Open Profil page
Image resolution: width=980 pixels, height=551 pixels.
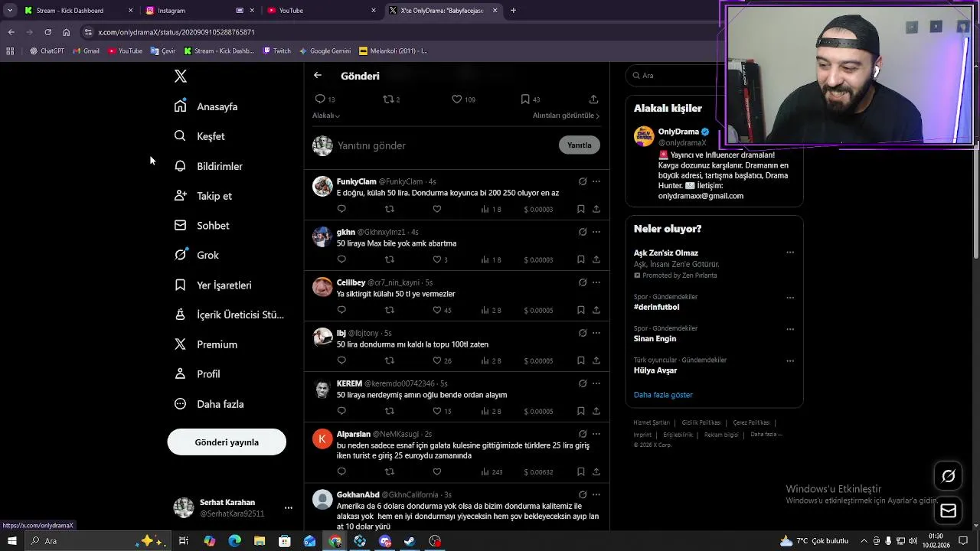[198, 374]
